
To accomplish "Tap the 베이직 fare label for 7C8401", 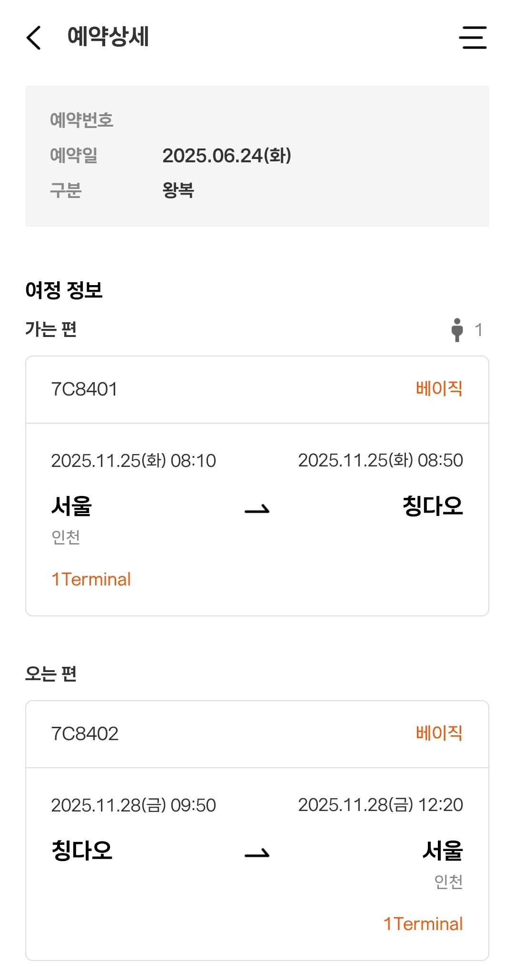I will click(x=439, y=388).
